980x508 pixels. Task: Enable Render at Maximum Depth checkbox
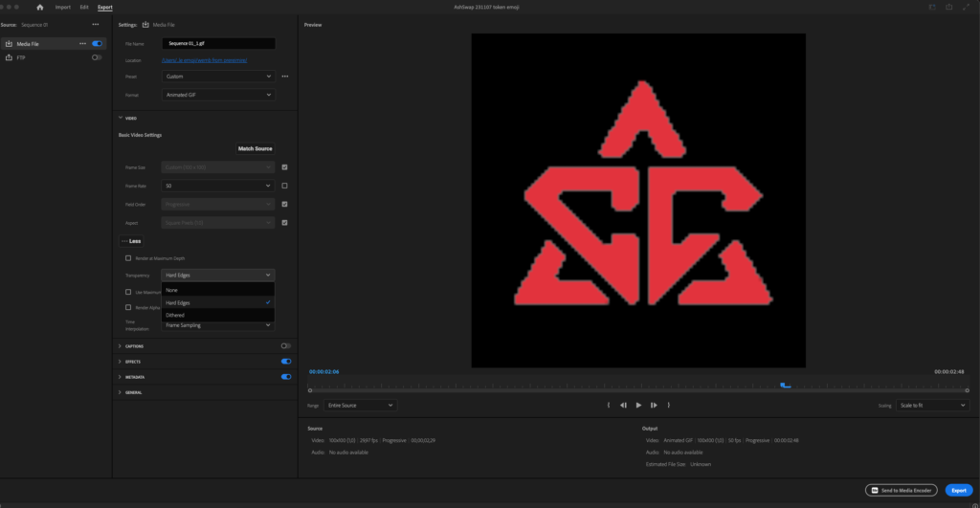coord(129,257)
